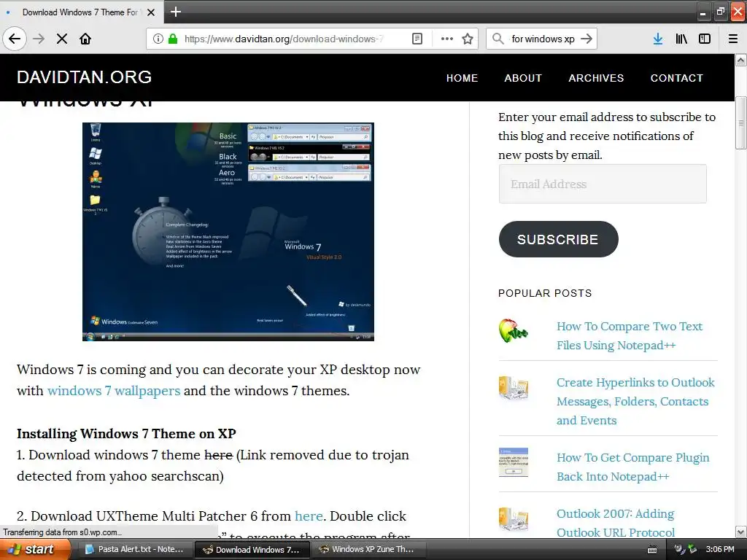Click the system tray clock

pos(720,550)
